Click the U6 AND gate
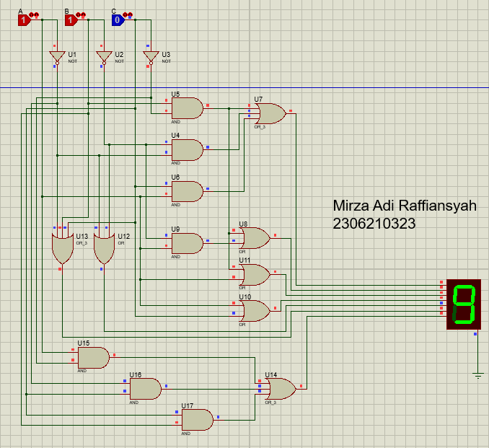Image resolution: width=489 pixels, height=448 pixels. pos(186,191)
